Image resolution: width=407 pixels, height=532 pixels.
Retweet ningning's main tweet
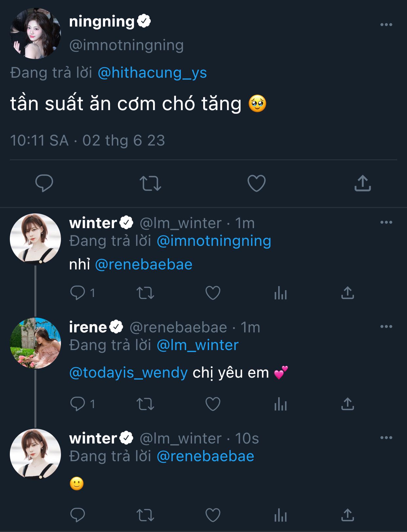[x=150, y=183]
